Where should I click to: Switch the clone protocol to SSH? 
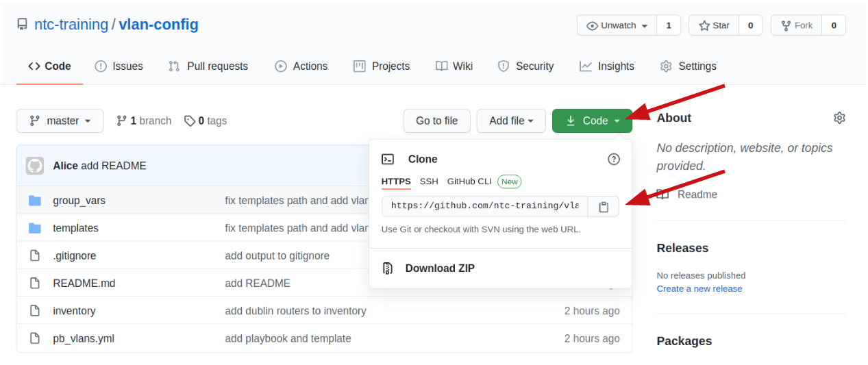(429, 181)
